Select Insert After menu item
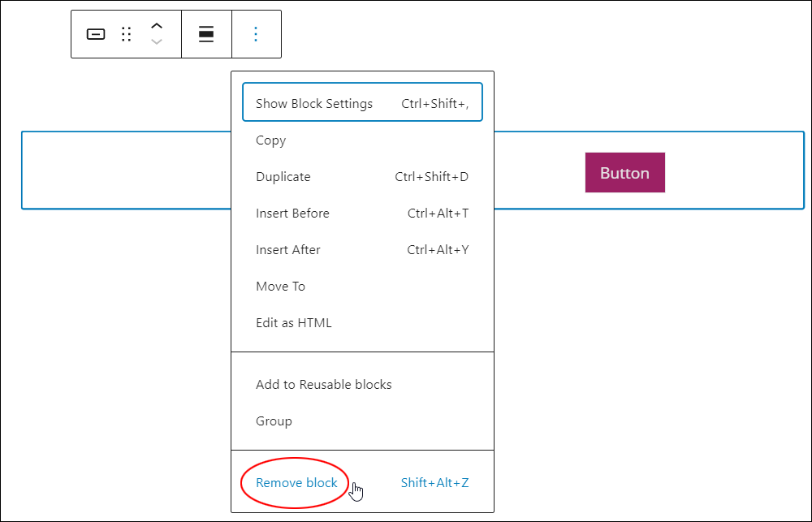 coord(362,249)
